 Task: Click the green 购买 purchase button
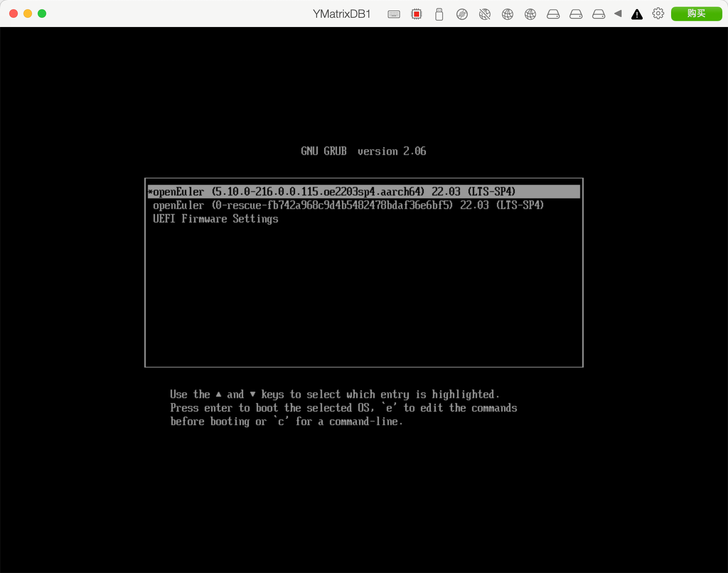click(696, 14)
